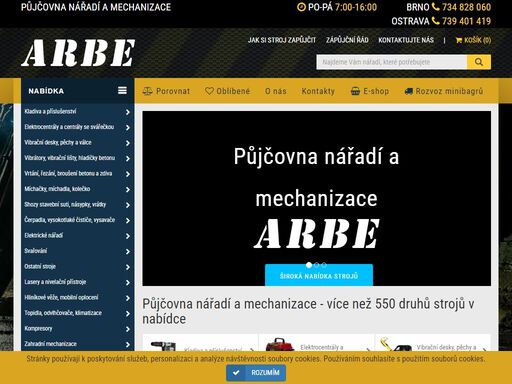The width and height of the screenshot is (512, 384).
Task: Open Kladiva a příslušenství product card
Action: pos(200,343)
